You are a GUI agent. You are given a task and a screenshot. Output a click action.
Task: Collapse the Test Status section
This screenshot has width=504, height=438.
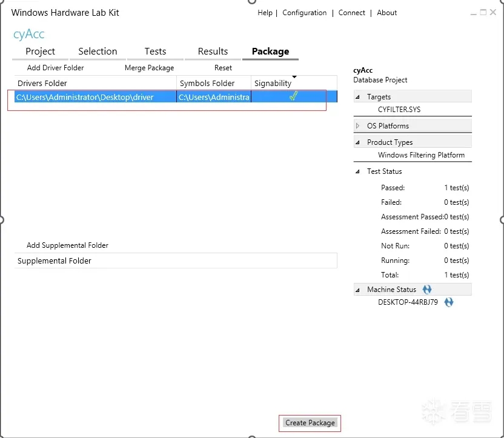click(357, 171)
